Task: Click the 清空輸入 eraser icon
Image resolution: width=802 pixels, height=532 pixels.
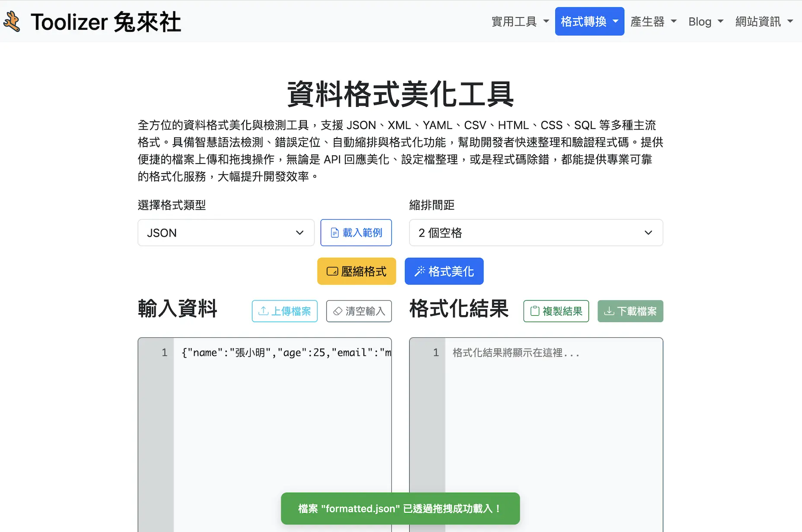Action: click(x=338, y=311)
